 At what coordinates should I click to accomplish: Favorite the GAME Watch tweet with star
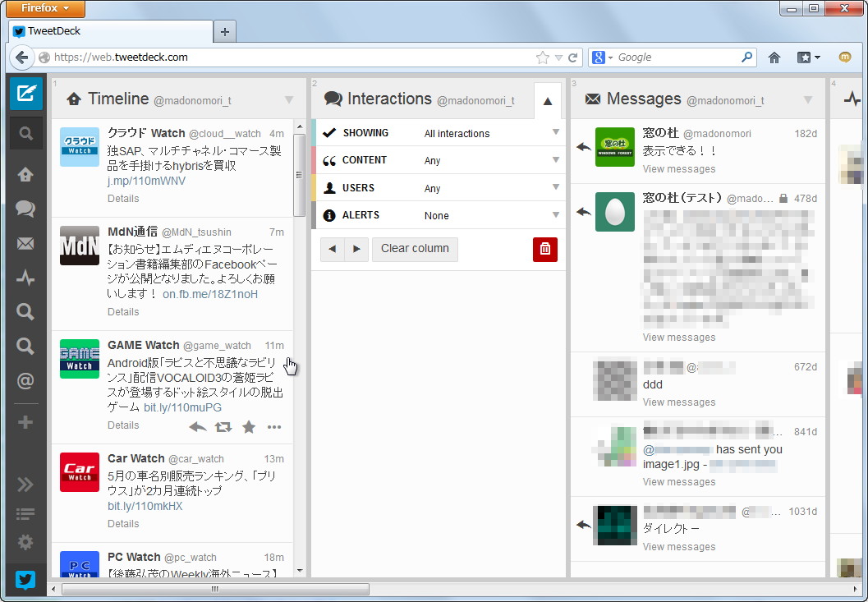(249, 426)
